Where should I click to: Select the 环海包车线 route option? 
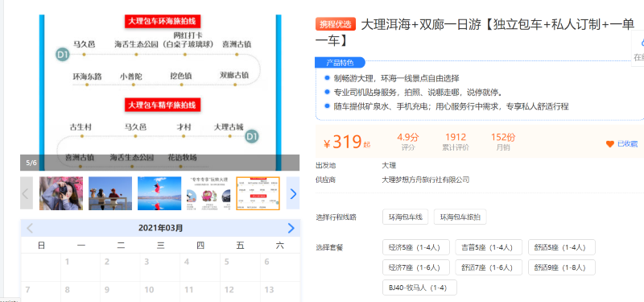(406, 217)
